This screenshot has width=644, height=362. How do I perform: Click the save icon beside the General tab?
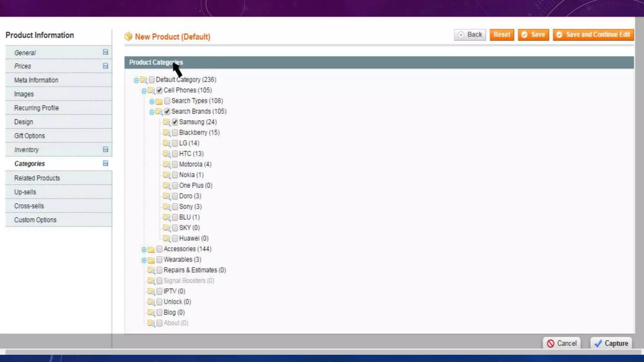click(x=105, y=52)
